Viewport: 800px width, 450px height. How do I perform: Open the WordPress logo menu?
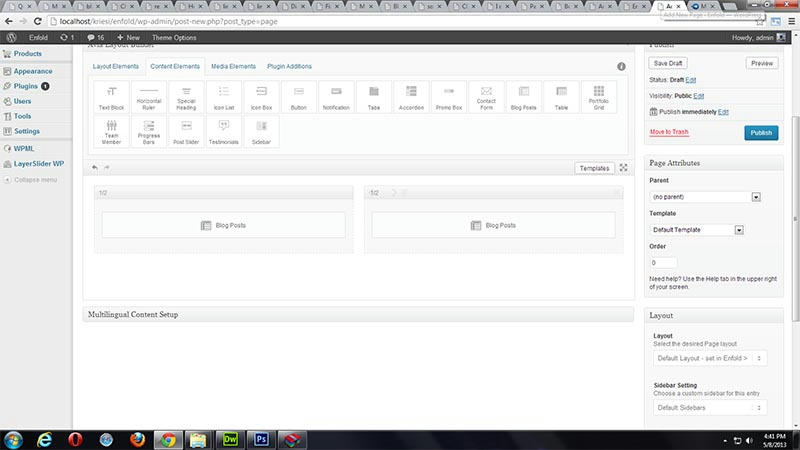[11, 37]
